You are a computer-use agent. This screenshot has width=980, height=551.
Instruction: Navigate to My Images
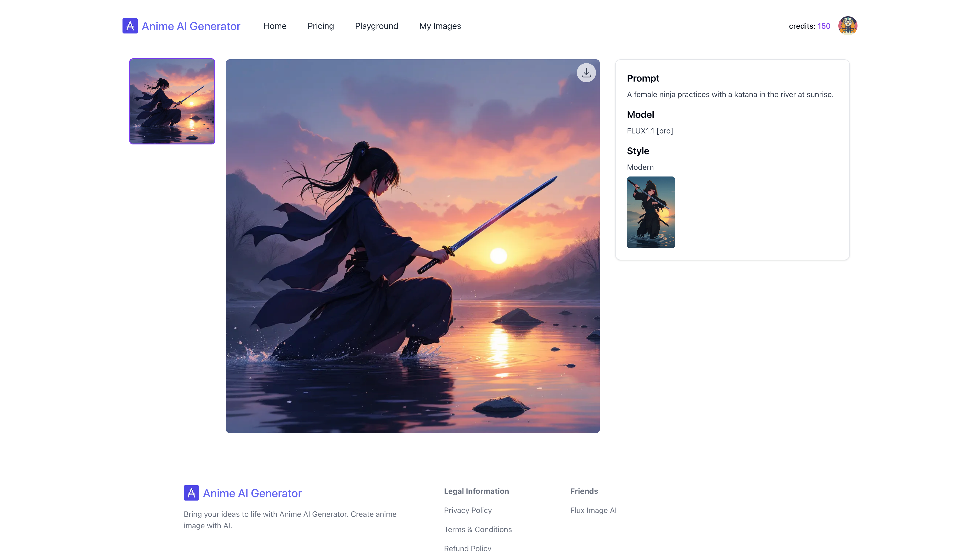(x=440, y=26)
